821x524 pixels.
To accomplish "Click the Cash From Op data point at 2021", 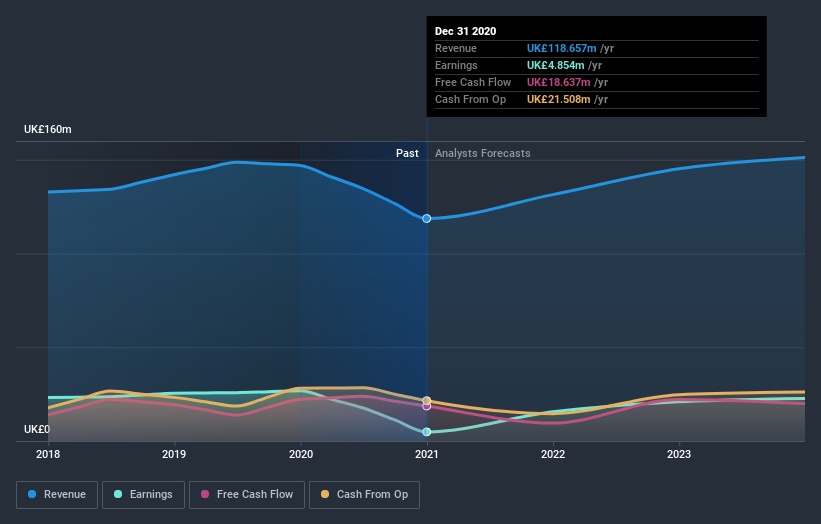I will [x=427, y=400].
